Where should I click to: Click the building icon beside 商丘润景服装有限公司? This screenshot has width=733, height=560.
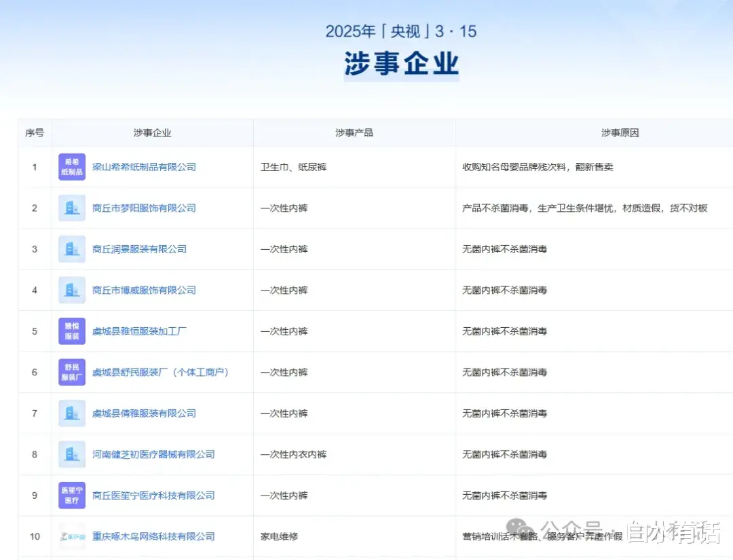pyautogui.click(x=71, y=249)
